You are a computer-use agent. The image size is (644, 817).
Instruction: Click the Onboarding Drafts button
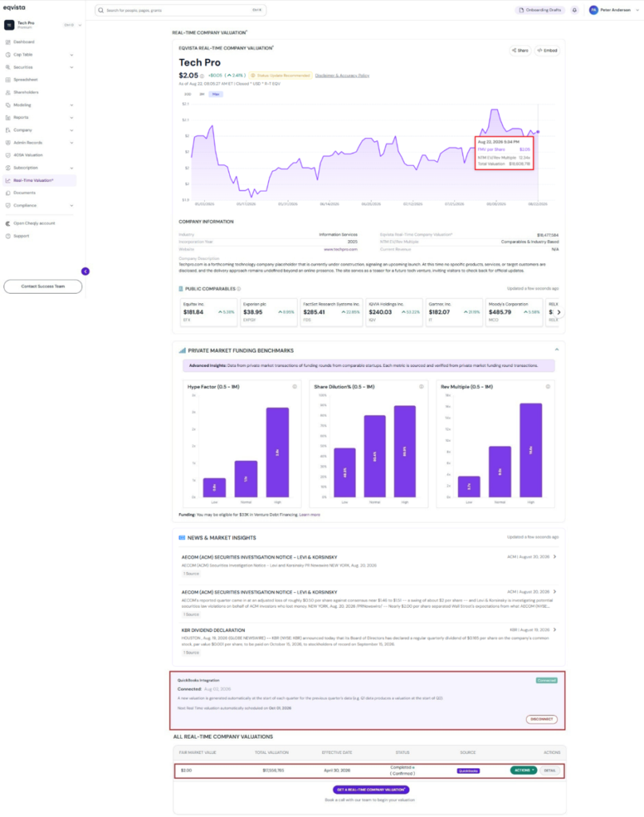539,10
